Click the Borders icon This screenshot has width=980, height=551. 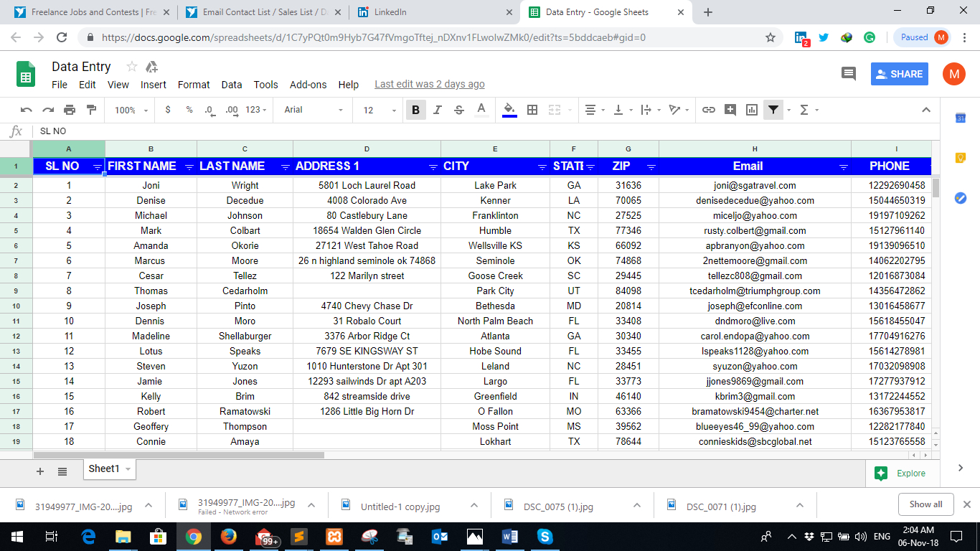[532, 110]
